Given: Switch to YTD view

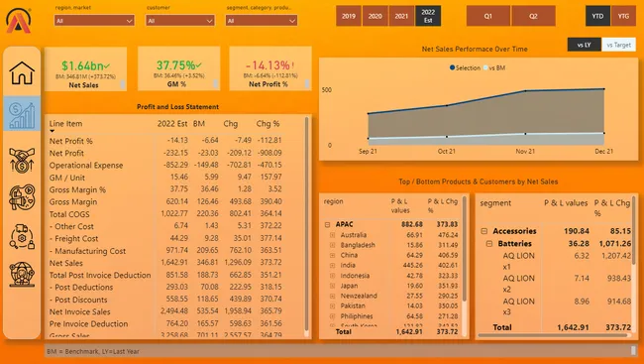Looking at the screenshot, I should (x=597, y=16).
